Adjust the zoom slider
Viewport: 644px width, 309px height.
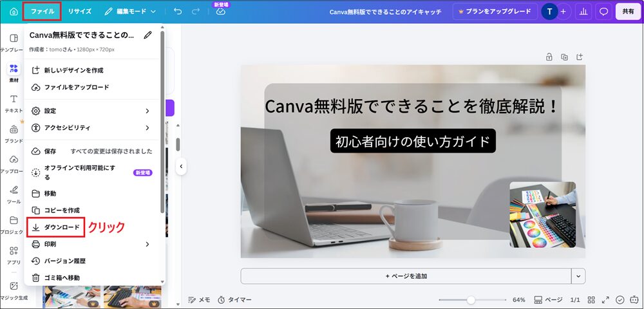[x=471, y=300]
